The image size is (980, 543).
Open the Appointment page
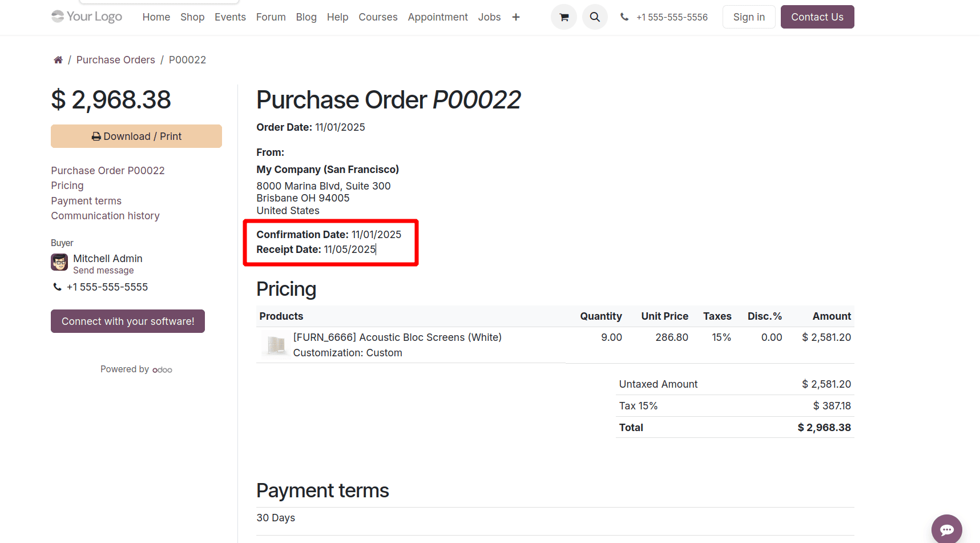point(438,17)
